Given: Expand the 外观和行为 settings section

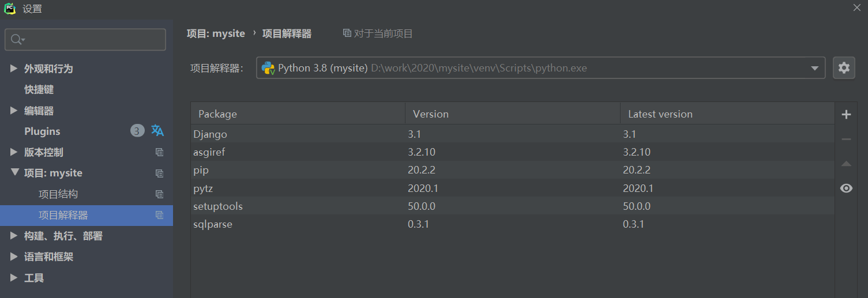Looking at the screenshot, I should pyautogui.click(x=14, y=69).
